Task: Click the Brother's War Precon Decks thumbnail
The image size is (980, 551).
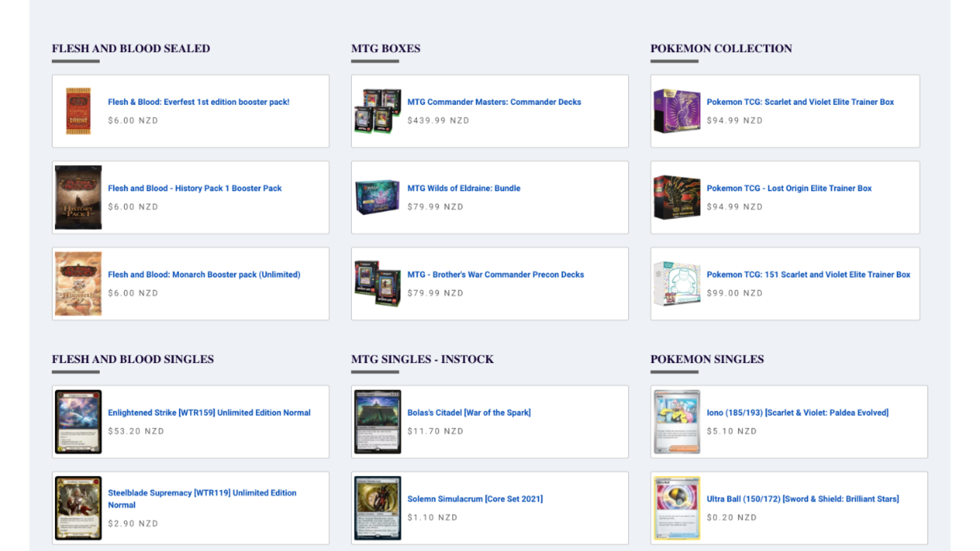Action: click(x=378, y=284)
